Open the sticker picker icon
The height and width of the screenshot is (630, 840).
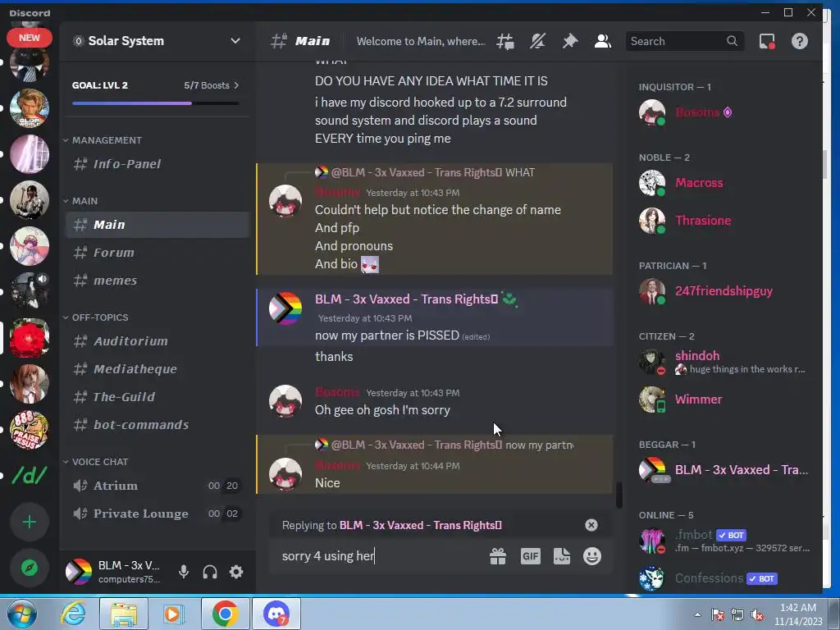click(x=561, y=556)
